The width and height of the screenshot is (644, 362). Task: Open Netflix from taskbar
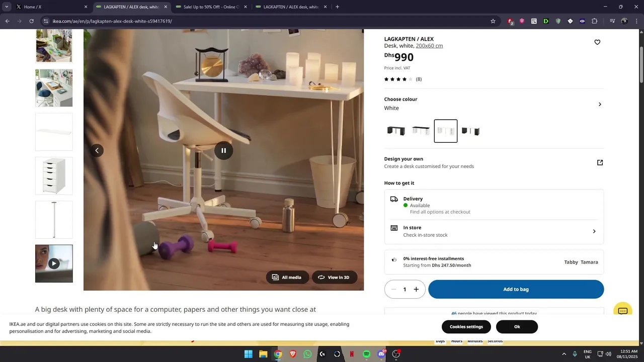tap(352, 354)
